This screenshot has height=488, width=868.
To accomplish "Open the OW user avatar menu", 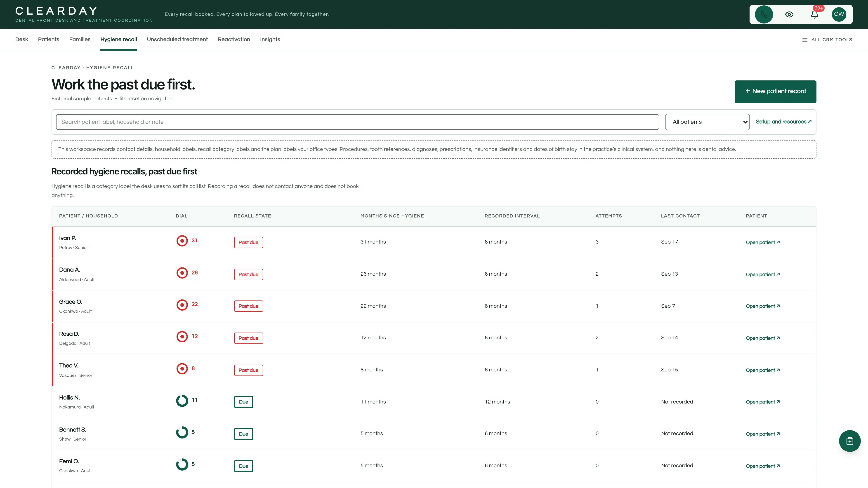I will click(839, 14).
